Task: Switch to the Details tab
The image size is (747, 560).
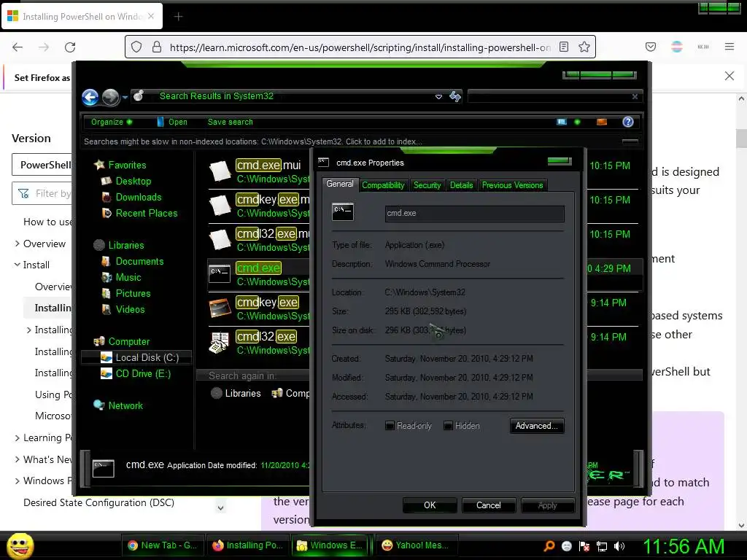Action: (461, 185)
